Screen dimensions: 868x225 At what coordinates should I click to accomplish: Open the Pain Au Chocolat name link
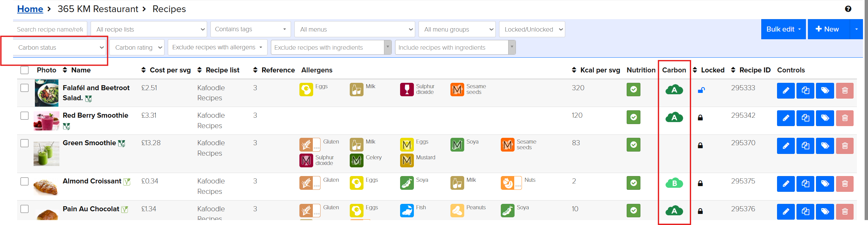91,209
